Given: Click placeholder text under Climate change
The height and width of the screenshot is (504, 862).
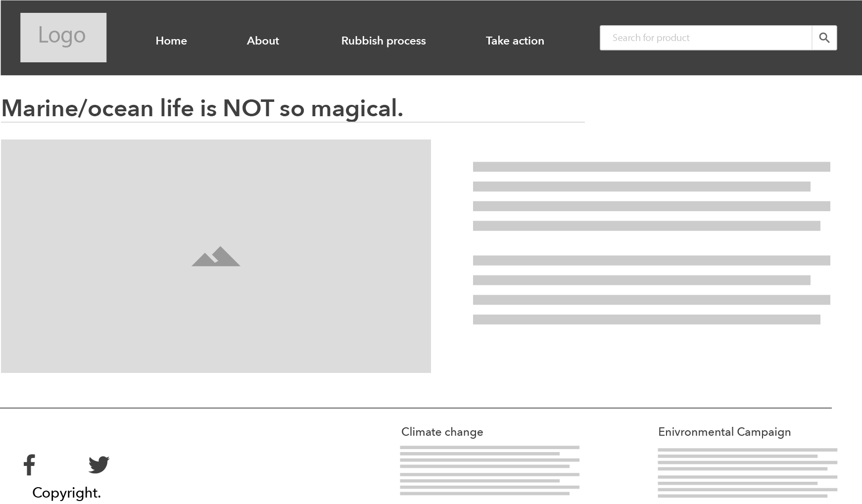Looking at the screenshot, I should pyautogui.click(x=489, y=470).
